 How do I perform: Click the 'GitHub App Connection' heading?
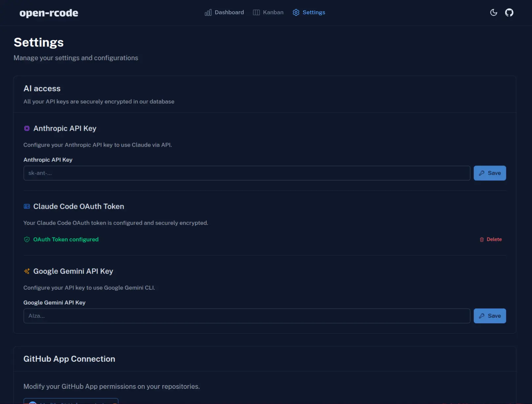click(x=69, y=359)
